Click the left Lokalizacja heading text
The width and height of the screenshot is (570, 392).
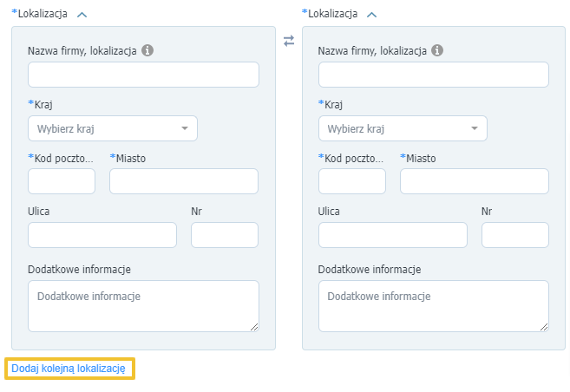(x=43, y=14)
